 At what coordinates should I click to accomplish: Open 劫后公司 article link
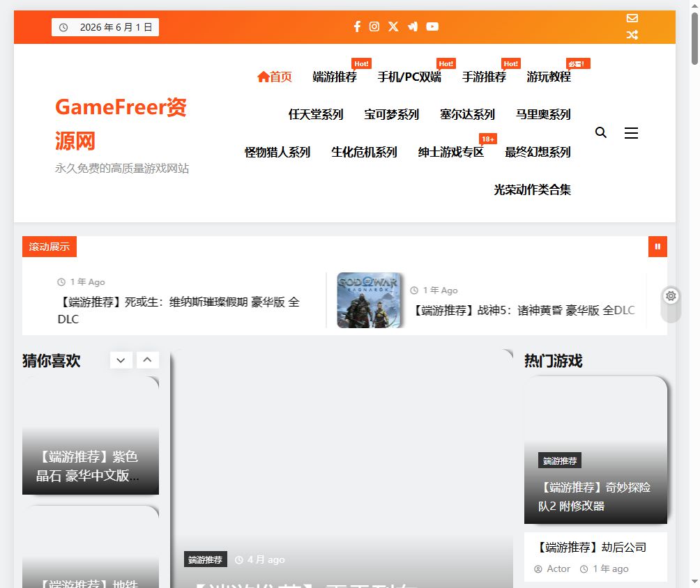click(592, 548)
